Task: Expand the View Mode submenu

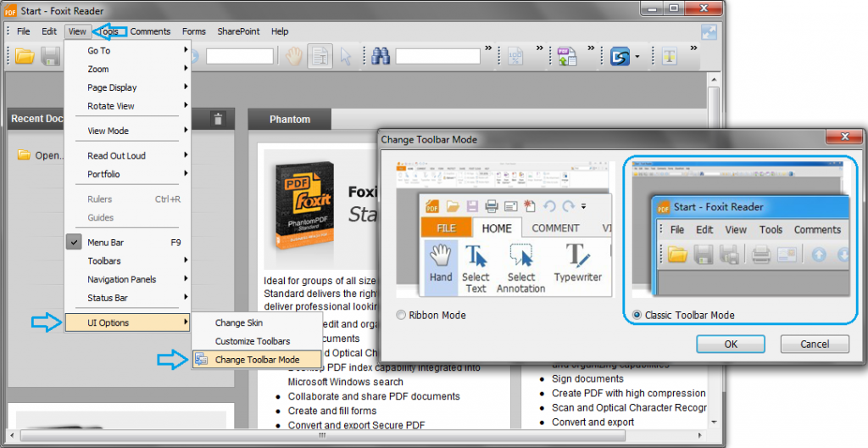Action: pyautogui.click(x=128, y=131)
